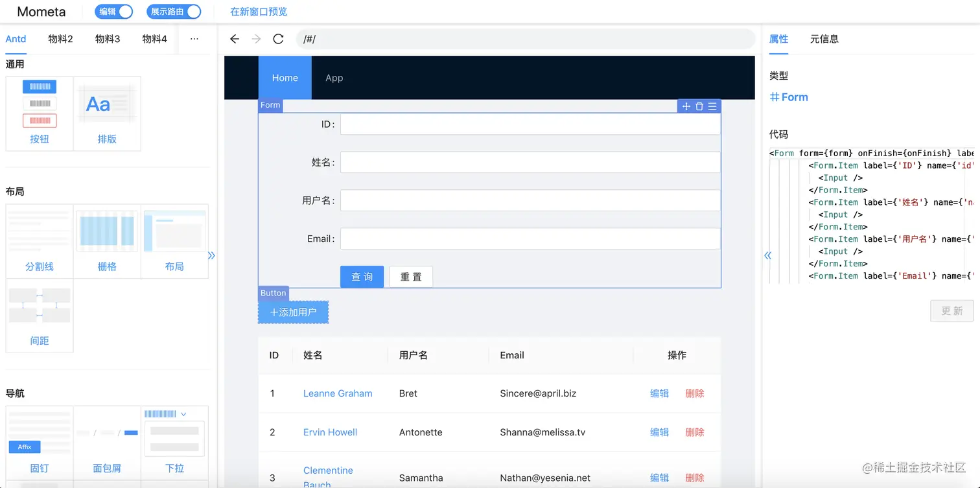Add element using the Form plus icon
Viewport: 980px width, 488px height.
[686, 106]
